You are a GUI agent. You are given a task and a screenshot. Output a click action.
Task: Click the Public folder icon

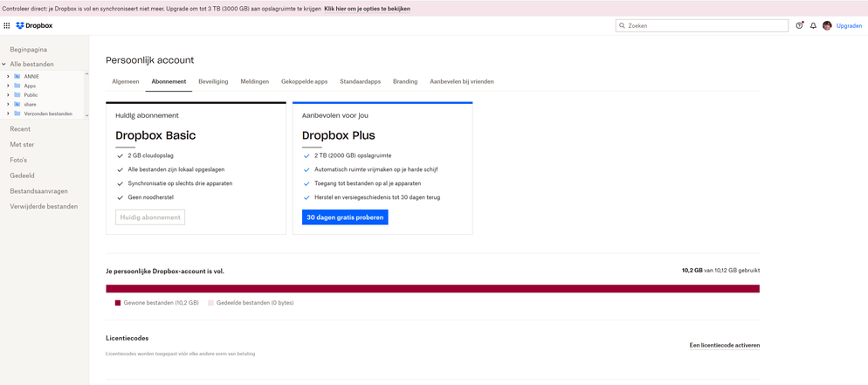point(17,94)
